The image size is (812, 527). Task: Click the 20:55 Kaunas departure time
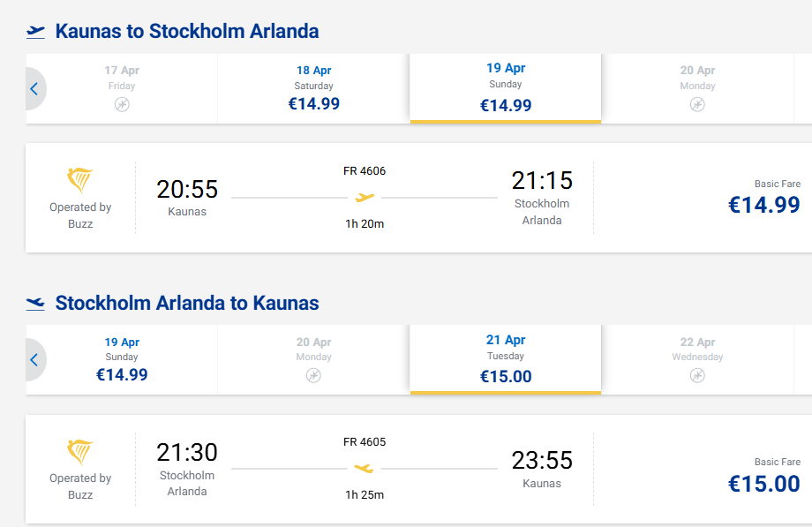pyautogui.click(x=187, y=189)
